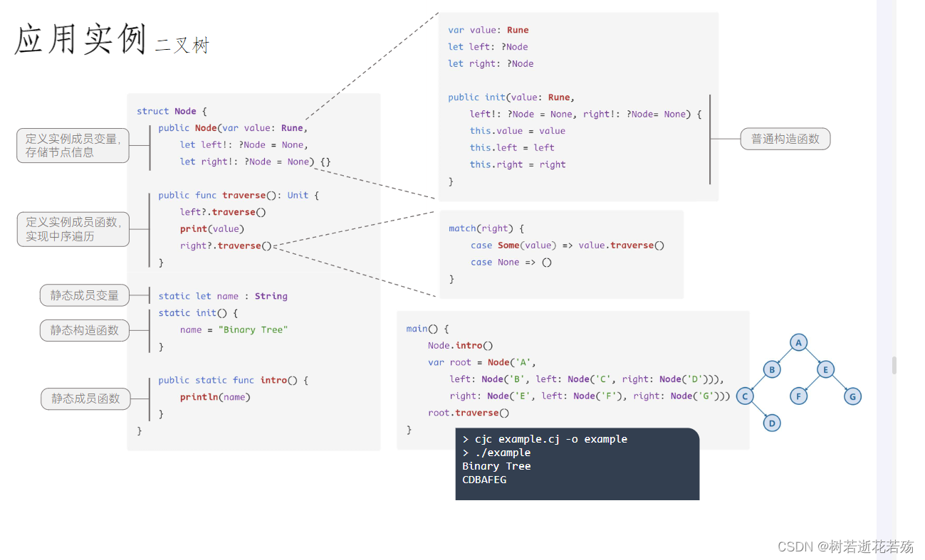Image resolution: width=925 pixels, height=560 pixels.
Task: Click code line "public func traverse(): Unit {"
Action: click(239, 195)
